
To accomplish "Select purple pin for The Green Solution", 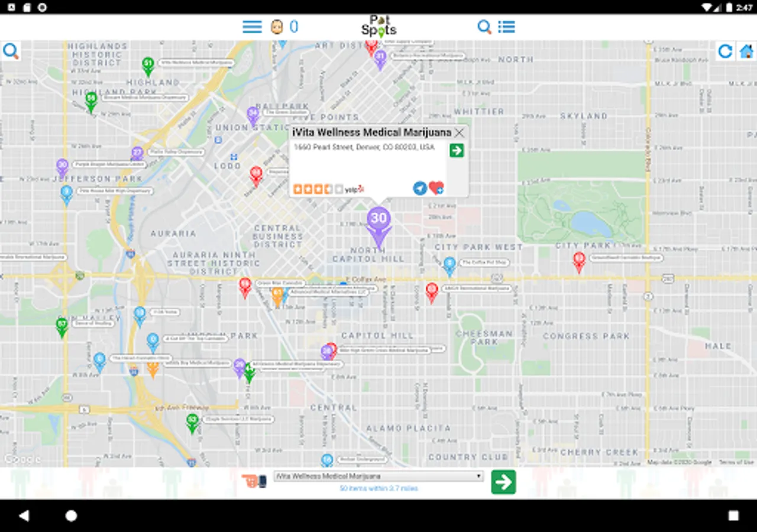I will tap(253, 116).
